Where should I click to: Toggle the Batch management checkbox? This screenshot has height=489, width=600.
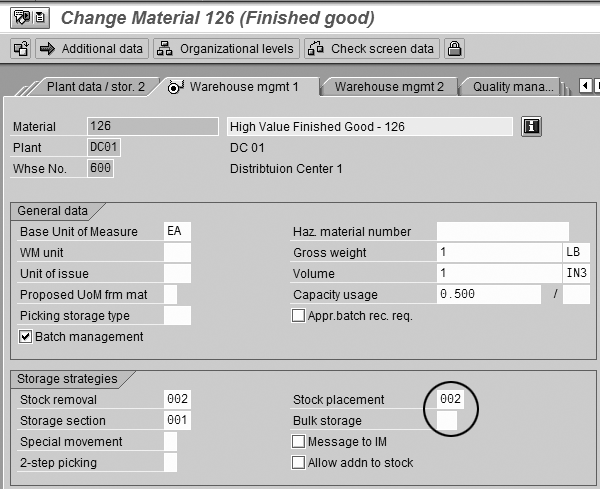pos(26,337)
